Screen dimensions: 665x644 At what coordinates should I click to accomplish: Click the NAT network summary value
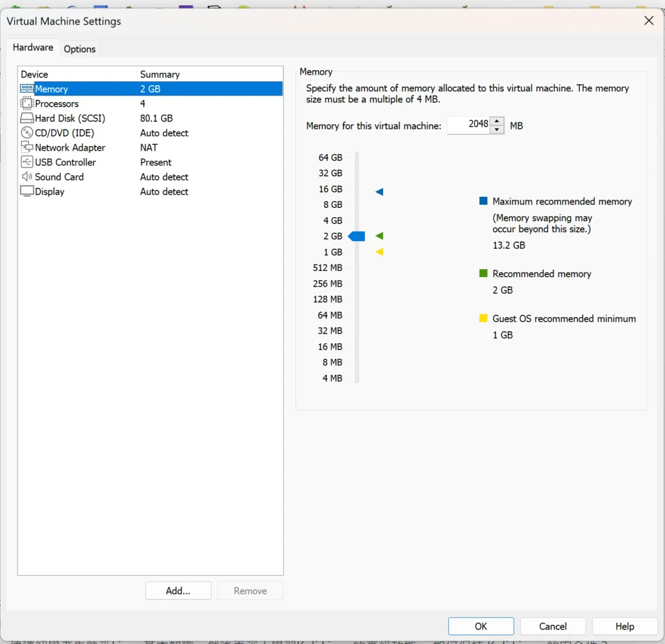coord(149,148)
